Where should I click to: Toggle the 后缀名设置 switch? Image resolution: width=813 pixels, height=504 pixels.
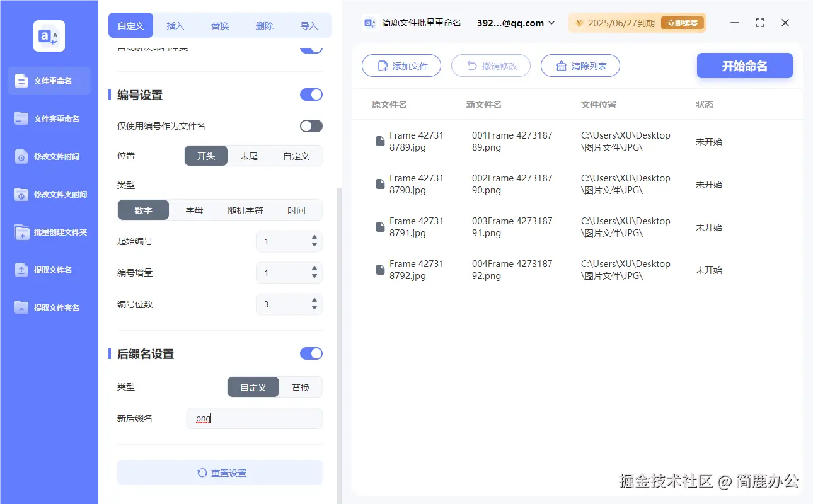pos(311,353)
